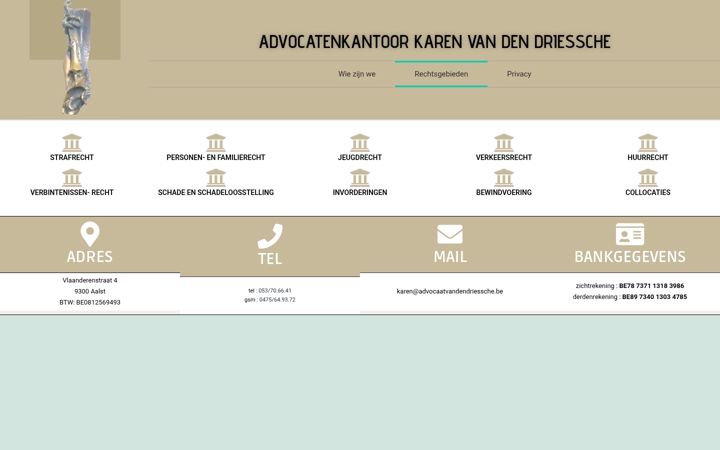Click zichtrekening number BE78 7371 1318 3986
Viewport: 720px width, 450px height.
[x=652, y=286]
